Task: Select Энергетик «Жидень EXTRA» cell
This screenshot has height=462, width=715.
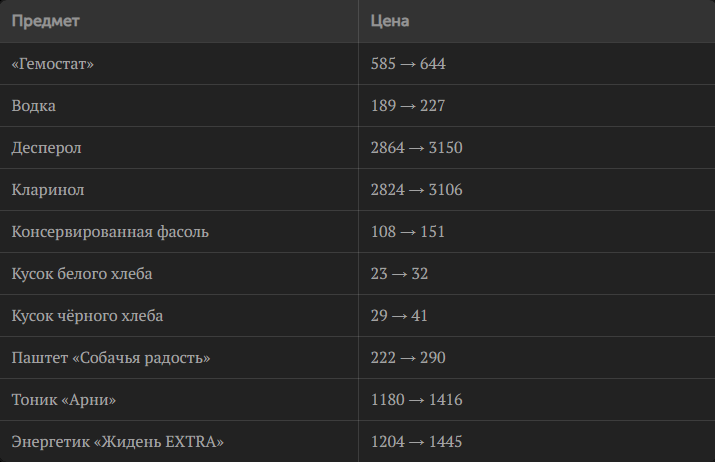Action: (x=118, y=442)
